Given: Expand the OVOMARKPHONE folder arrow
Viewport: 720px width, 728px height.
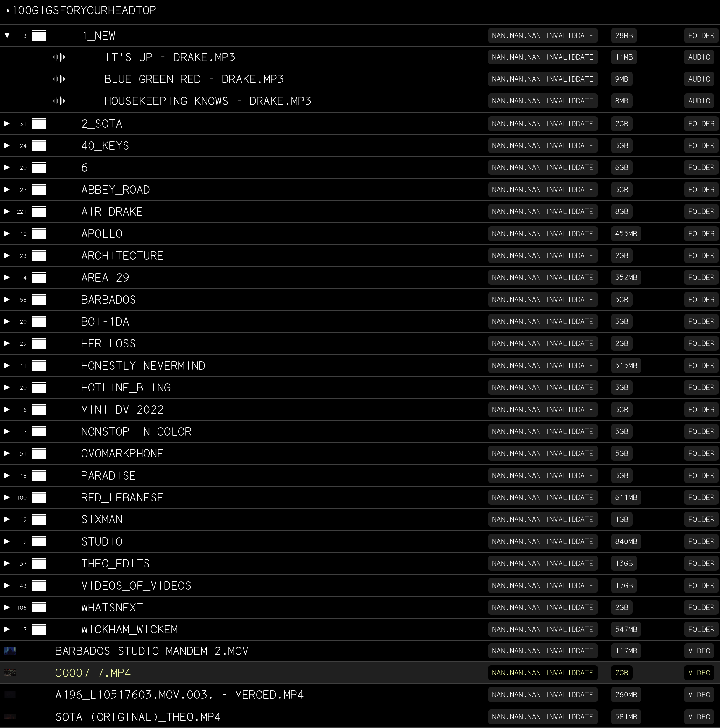Looking at the screenshot, I should [7, 453].
